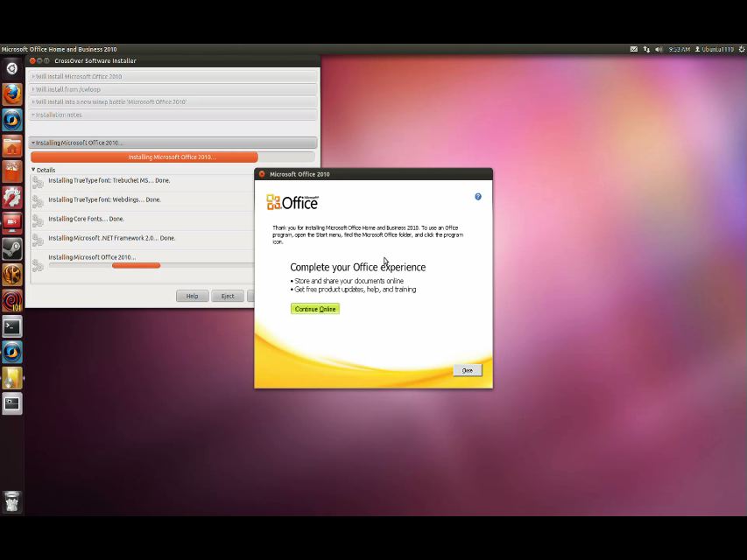Click the Microsoft Office 2010 dialog title bar
Screen dimensions: 747x560
click(373, 174)
